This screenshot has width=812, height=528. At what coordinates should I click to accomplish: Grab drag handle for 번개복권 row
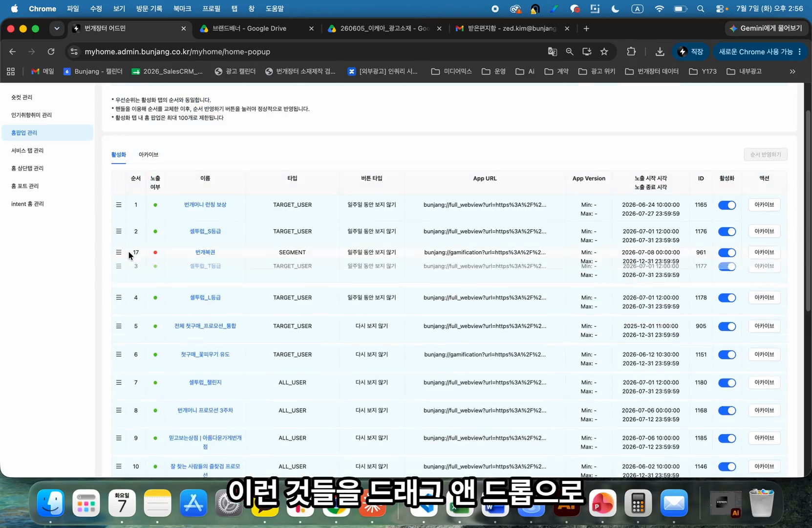point(119,252)
